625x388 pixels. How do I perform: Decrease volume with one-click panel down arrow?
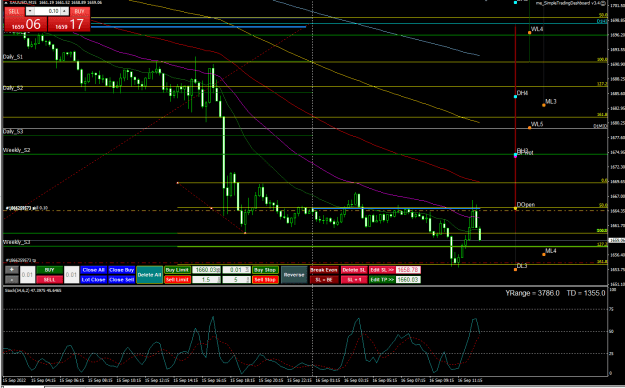(x=30, y=11)
